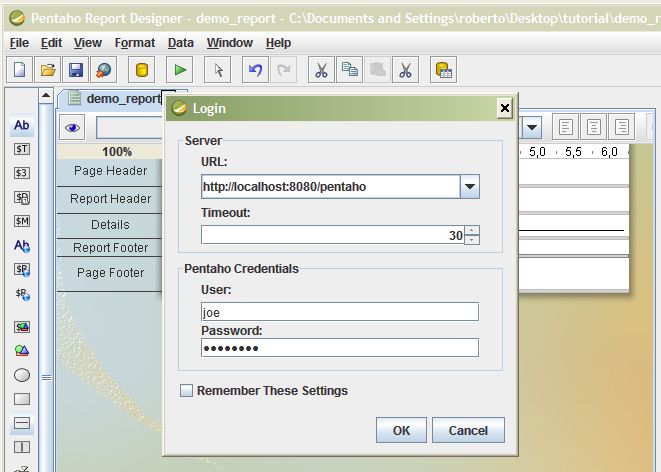The height and width of the screenshot is (472, 661).
Task: Click the align-right icon in format bar
Action: point(622,127)
